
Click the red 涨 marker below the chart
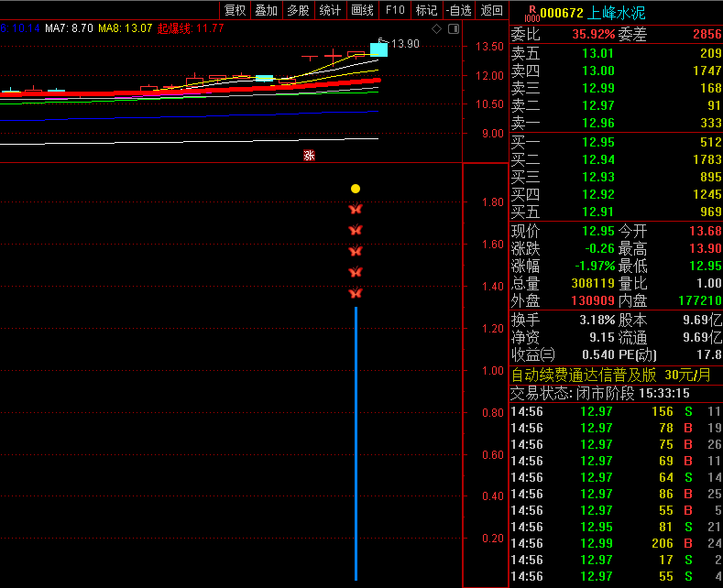point(309,155)
